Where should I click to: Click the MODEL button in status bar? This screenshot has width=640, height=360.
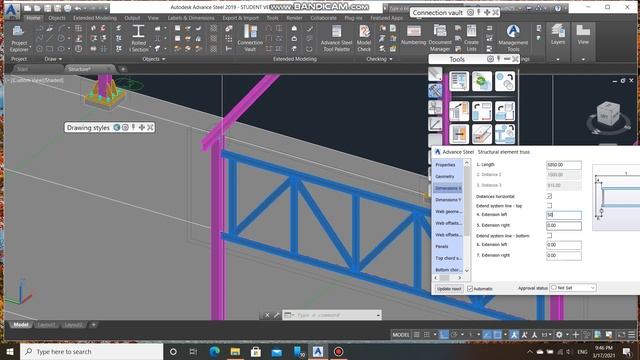coord(401,335)
